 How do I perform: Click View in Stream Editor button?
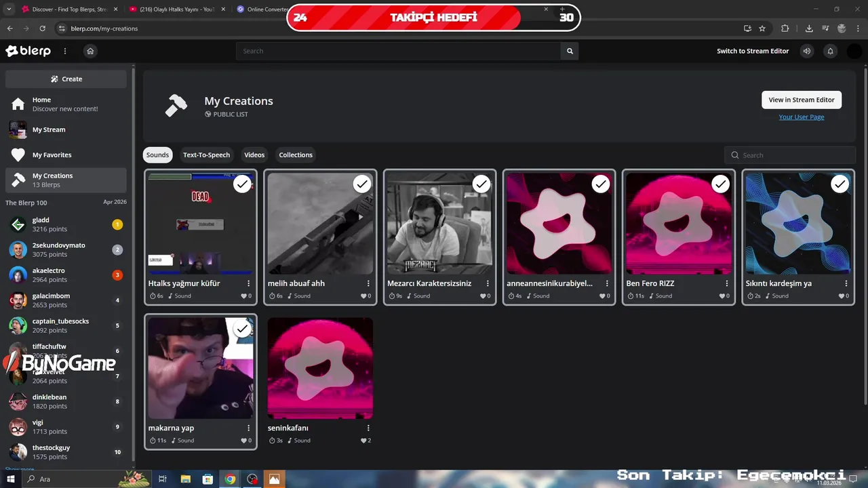(x=802, y=100)
